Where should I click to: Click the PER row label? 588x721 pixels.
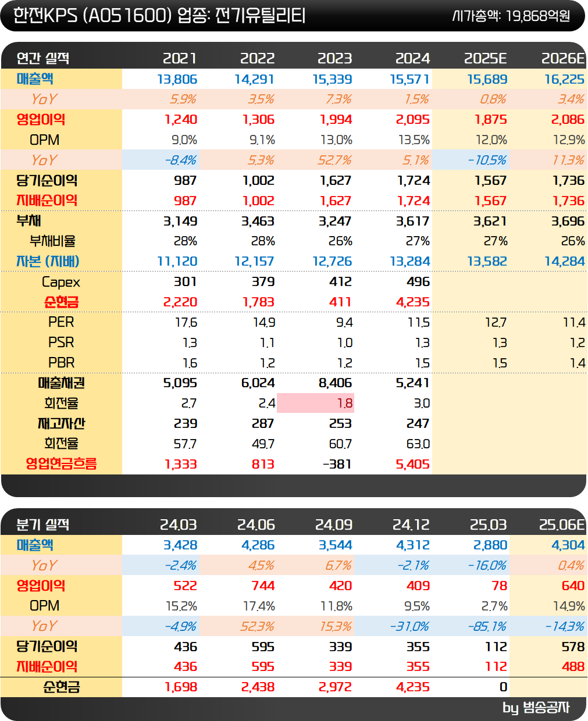[61, 322]
